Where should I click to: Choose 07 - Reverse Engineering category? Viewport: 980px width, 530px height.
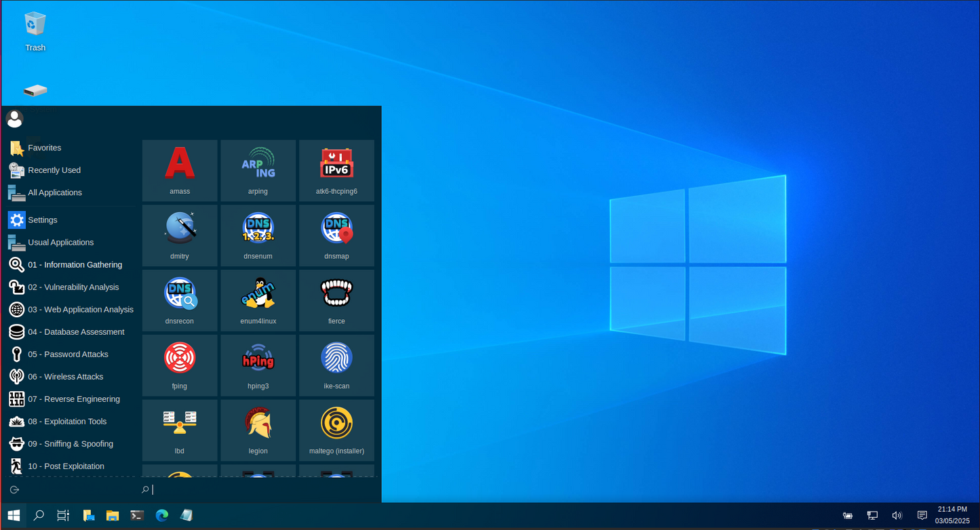coord(72,399)
